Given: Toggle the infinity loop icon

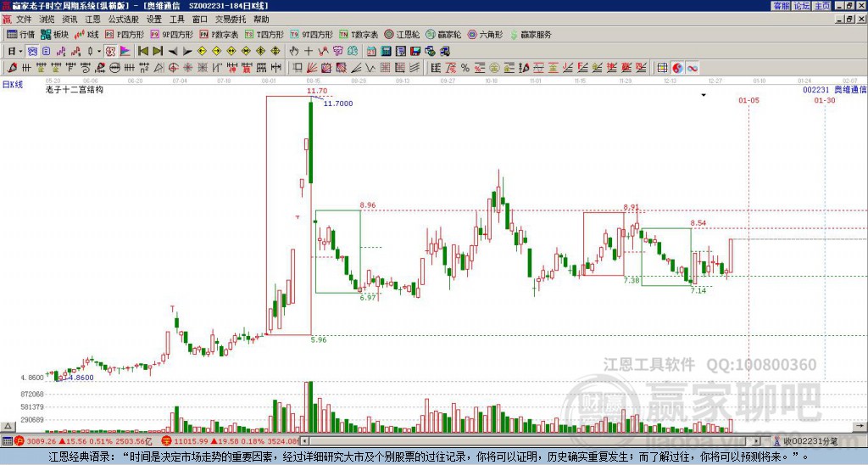Looking at the screenshot, I should coord(692,68).
